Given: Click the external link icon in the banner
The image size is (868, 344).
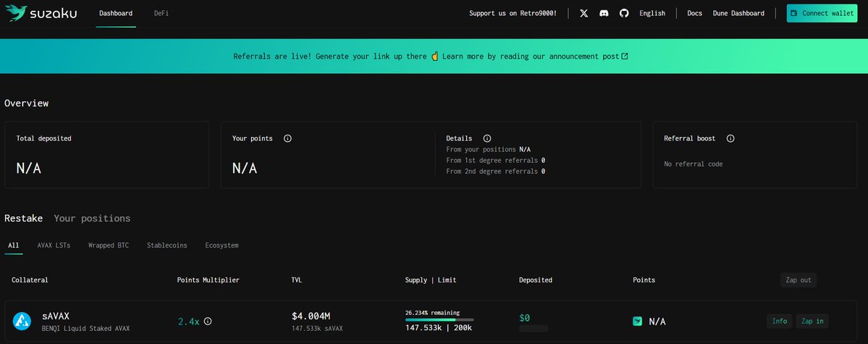Looking at the screenshot, I should point(625,56).
